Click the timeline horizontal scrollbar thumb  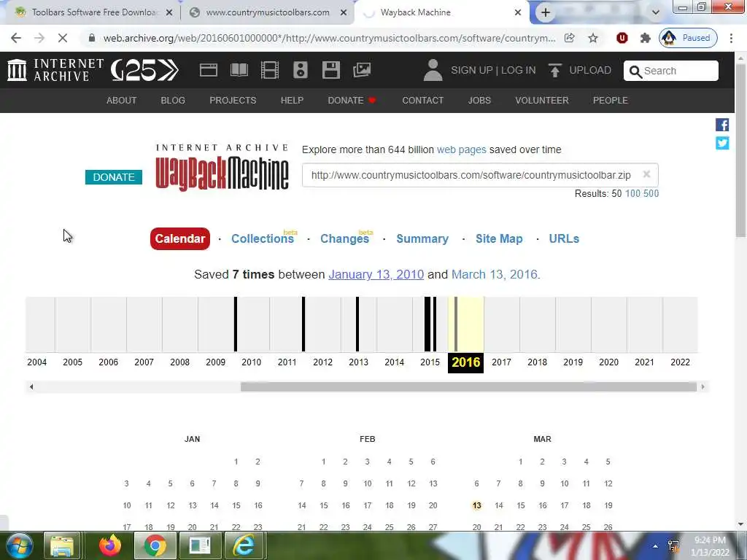click(x=468, y=386)
